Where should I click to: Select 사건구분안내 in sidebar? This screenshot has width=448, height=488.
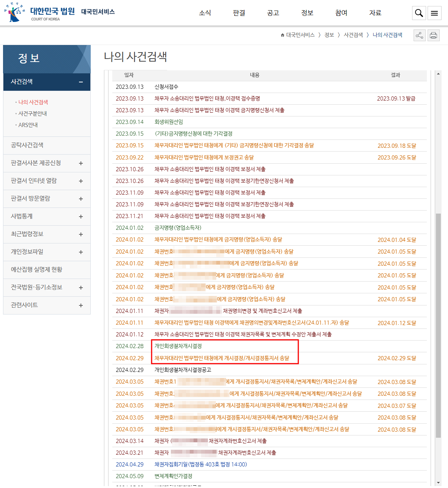pyautogui.click(x=33, y=113)
